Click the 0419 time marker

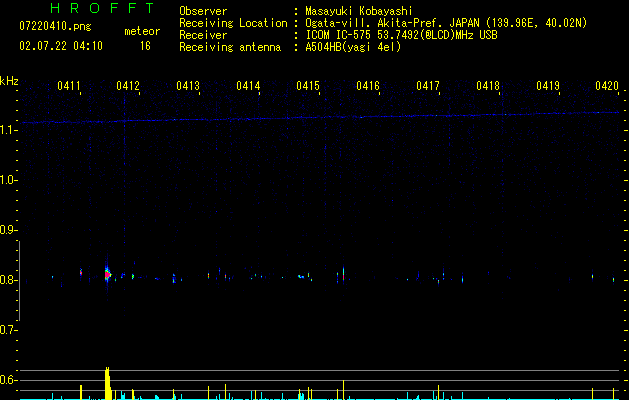pos(548,86)
